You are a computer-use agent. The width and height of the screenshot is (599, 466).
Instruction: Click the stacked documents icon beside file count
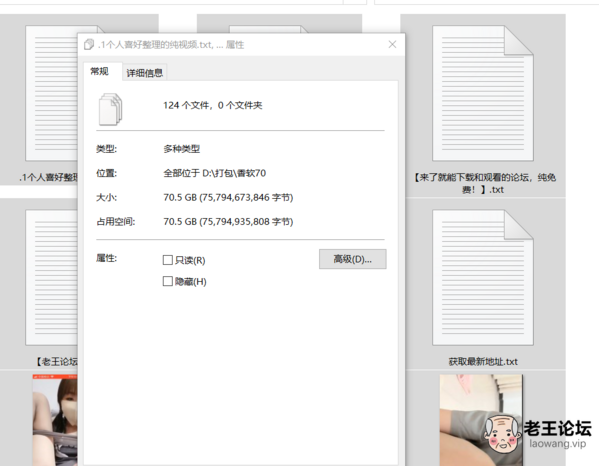pyautogui.click(x=111, y=110)
